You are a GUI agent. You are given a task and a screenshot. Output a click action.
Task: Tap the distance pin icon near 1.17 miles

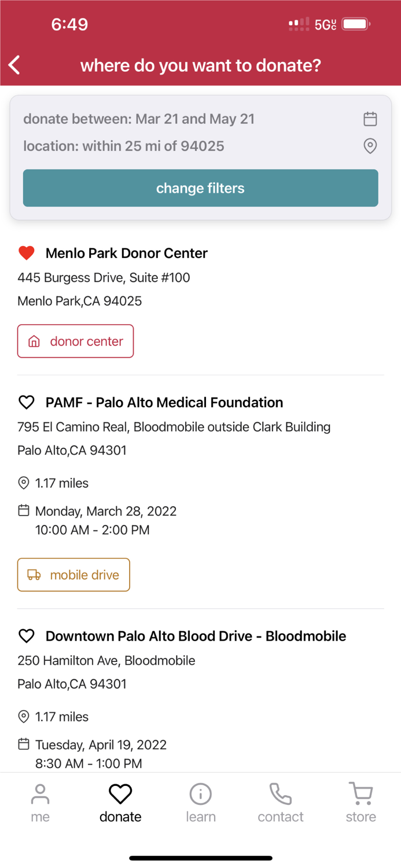pos(23,483)
